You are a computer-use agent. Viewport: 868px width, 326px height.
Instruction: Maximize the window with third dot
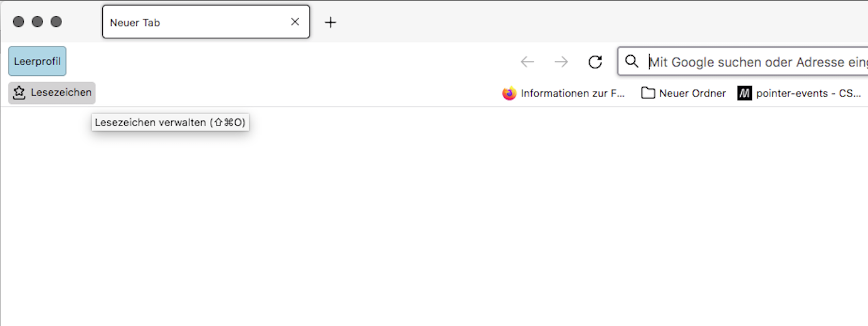pos(56,22)
